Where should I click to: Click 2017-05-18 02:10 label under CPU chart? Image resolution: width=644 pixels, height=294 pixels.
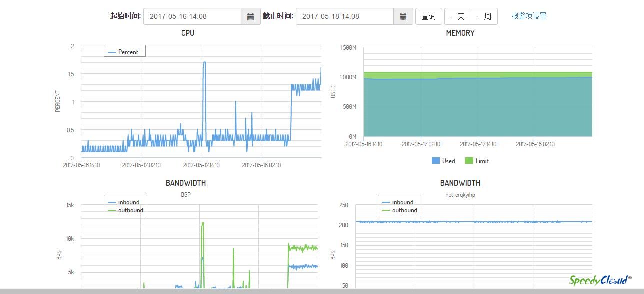pyautogui.click(x=261, y=165)
